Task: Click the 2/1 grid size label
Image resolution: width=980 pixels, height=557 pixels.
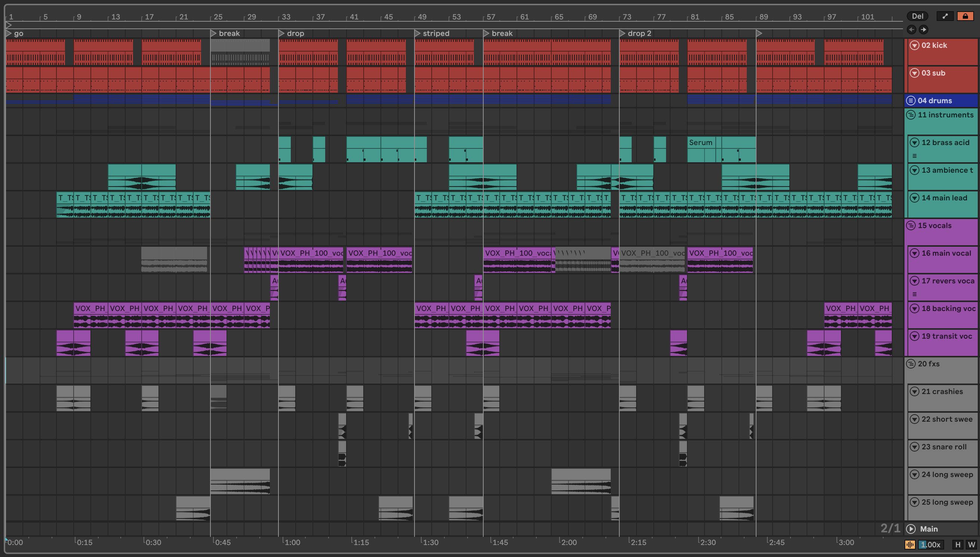Action: 890,528
